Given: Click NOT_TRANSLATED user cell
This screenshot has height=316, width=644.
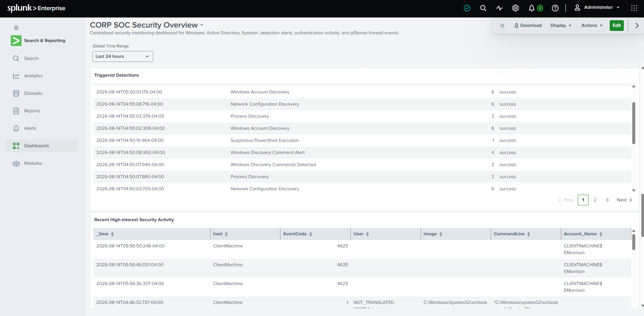Looking at the screenshot, I should [374, 303].
